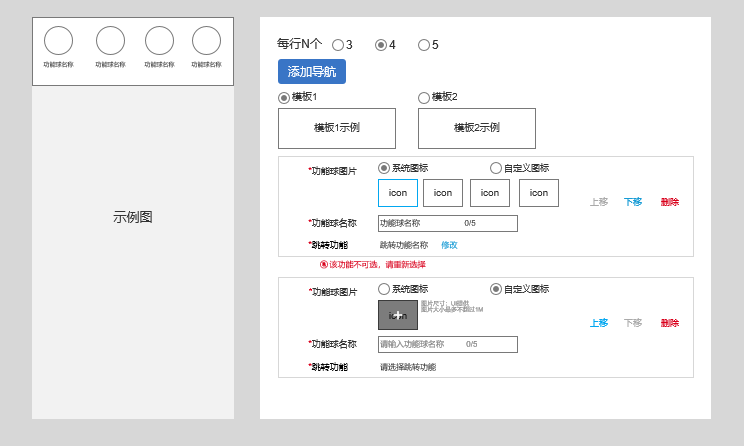This screenshot has width=744, height=446.
Task: Click 上移 in the second item block
Action: [x=598, y=323]
